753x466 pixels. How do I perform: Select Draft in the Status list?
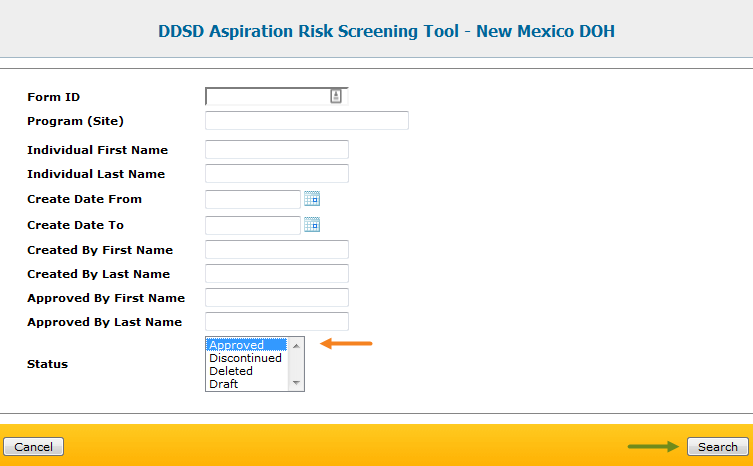(x=247, y=383)
